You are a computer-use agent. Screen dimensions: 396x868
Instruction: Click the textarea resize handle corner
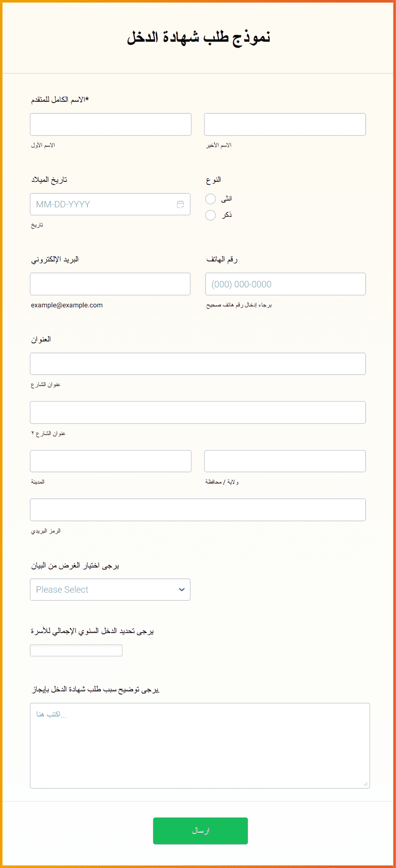365,784
